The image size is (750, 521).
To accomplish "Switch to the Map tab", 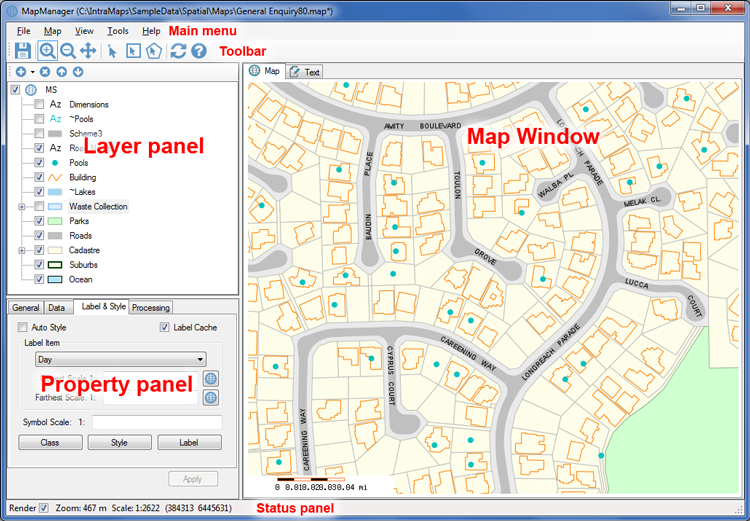I will click(x=265, y=71).
